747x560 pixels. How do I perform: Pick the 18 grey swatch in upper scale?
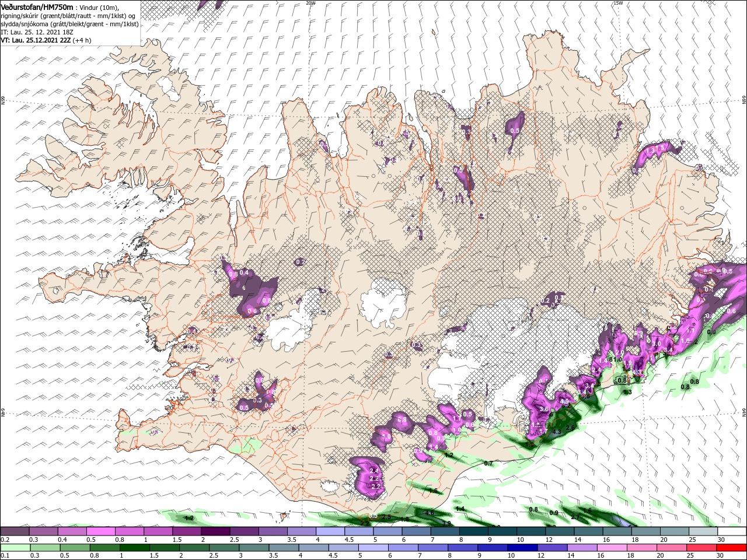[x=646, y=531]
